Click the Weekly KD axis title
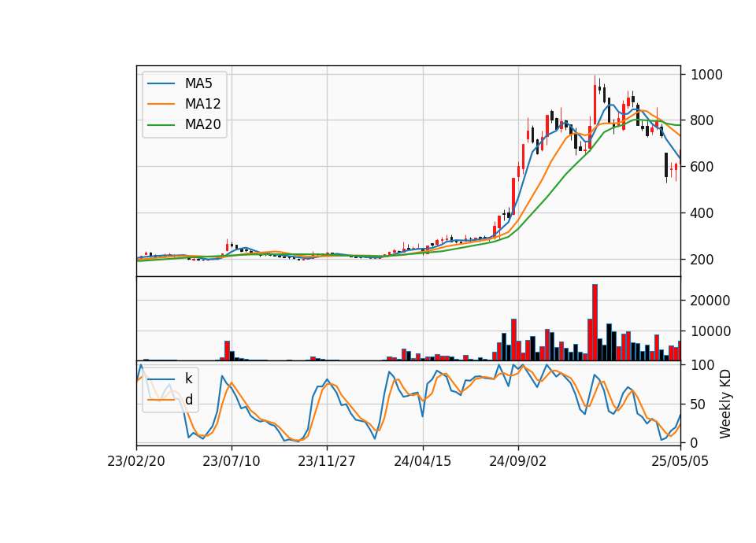This screenshot has width=756, height=543. 725,404
